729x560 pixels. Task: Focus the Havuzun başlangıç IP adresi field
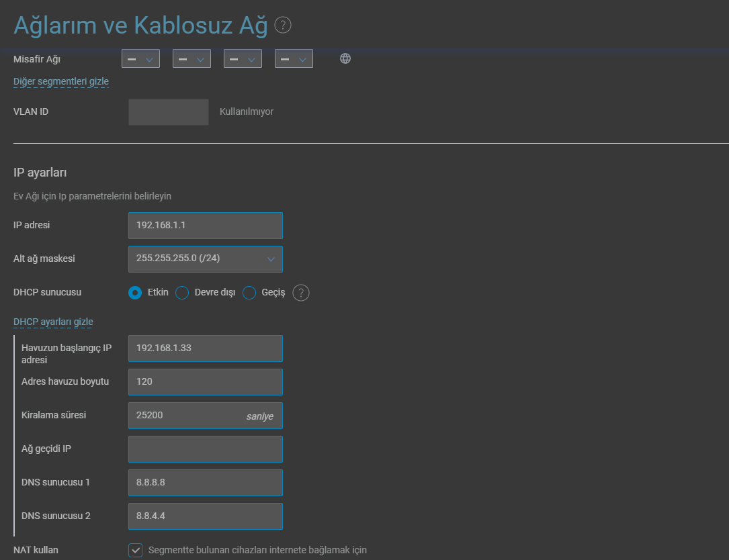205,348
